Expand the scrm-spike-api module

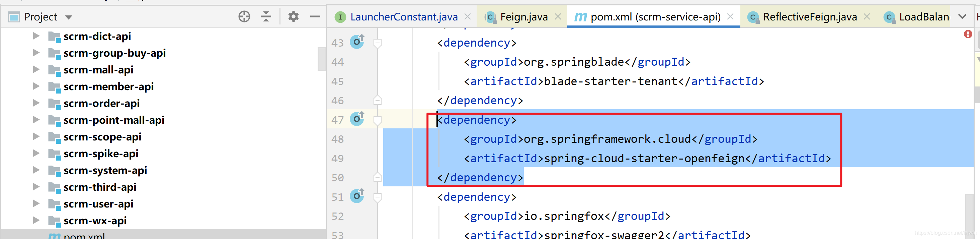pos(36,153)
